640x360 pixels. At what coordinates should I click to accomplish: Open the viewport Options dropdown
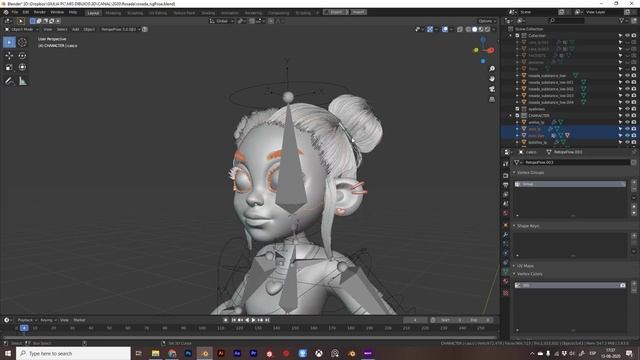point(487,21)
